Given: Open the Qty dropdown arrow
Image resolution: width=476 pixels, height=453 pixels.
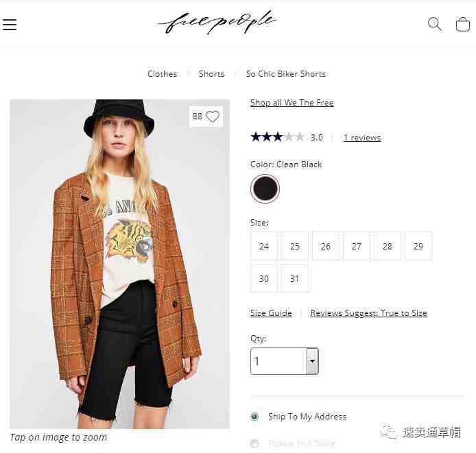Looking at the screenshot, I should [x=312, y=361].
